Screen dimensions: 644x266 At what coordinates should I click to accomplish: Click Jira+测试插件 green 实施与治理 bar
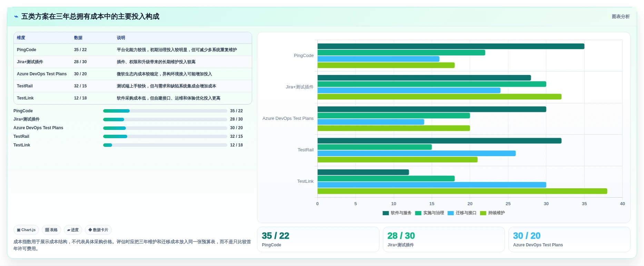coord(432,84)
